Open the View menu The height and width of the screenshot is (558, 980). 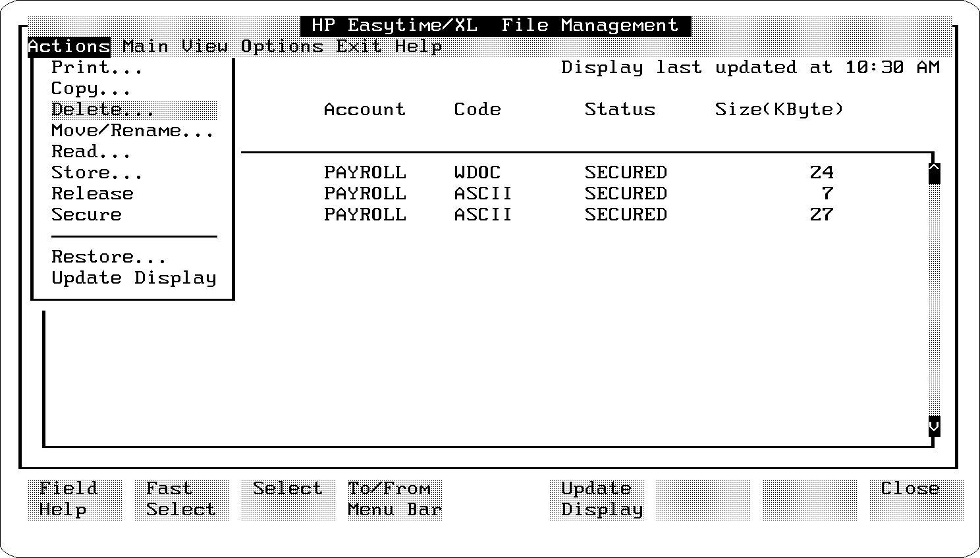[x=204, y=47]
